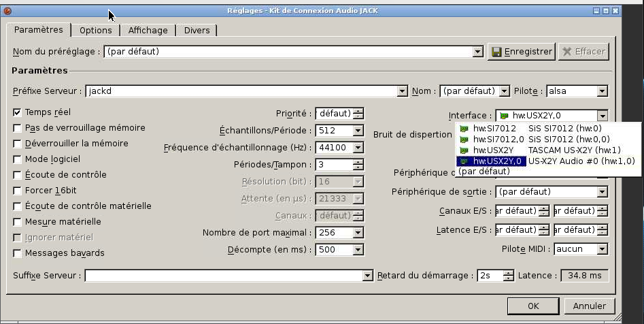
Task: Open the Nom (par défaut) dropdown
Action: [x=505, y=91]
